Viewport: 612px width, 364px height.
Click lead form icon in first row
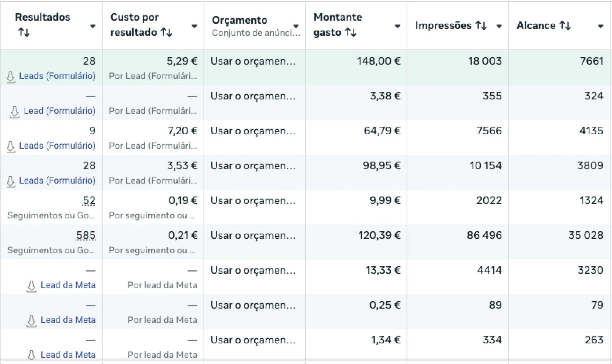click(x=11, y=77)
